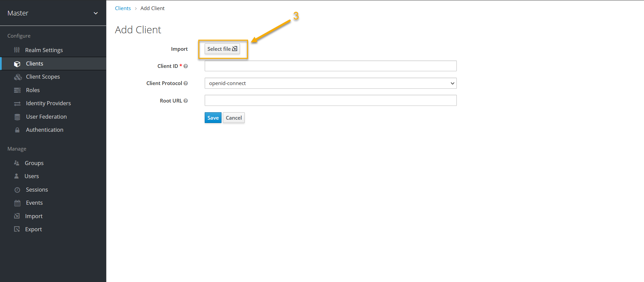The image size is (644, 282).
Task: Click the Client Protocol help icon
Action: [186, 83]
